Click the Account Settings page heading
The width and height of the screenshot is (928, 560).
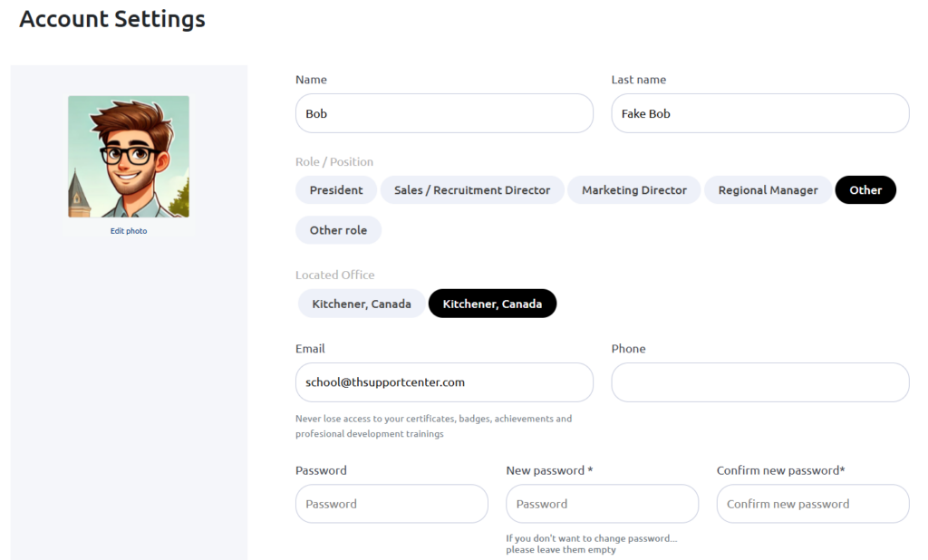112,19
